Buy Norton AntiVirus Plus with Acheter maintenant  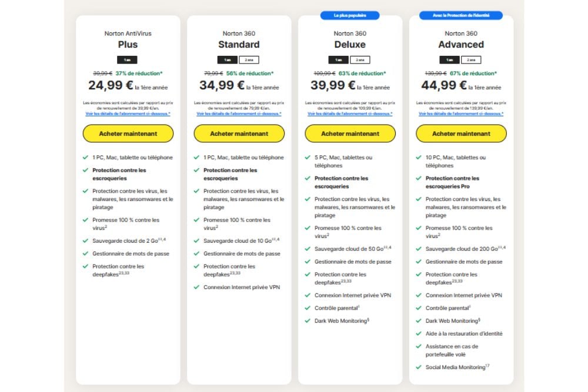tap(128, 133)
